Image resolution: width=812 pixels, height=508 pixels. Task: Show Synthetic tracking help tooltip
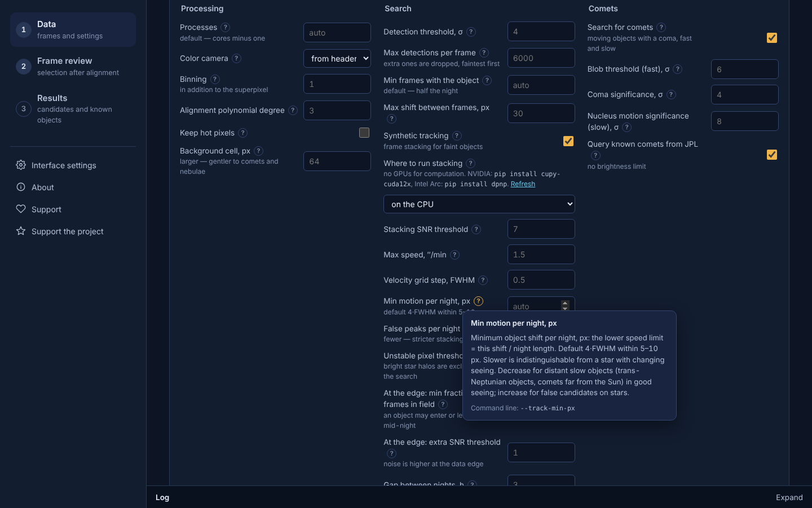point(457,135)
